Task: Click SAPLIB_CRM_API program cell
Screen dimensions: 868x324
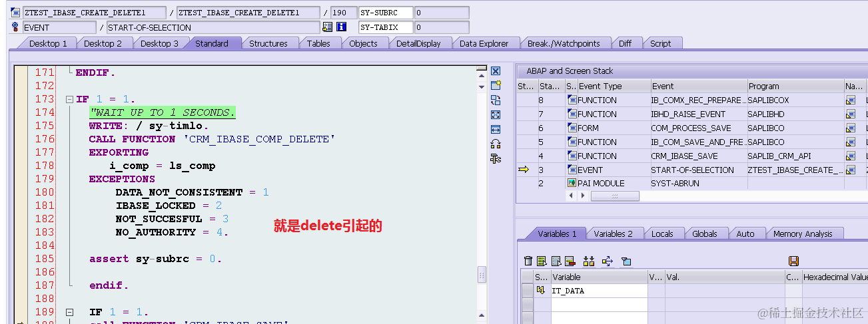Action: coord(795,156)
